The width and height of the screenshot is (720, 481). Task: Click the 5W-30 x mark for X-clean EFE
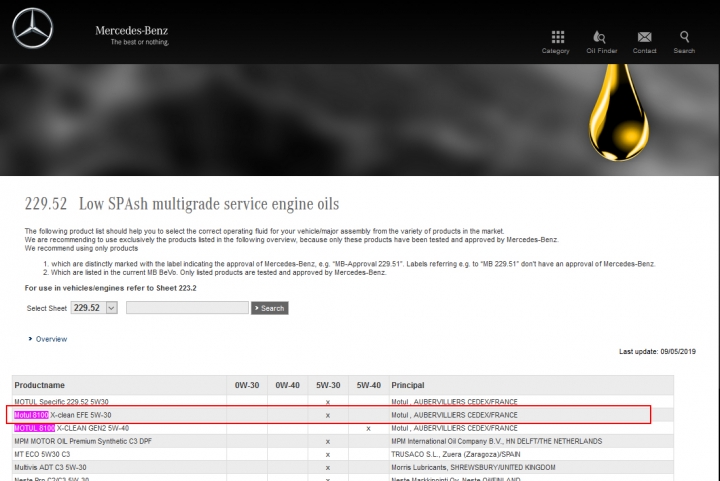pyautogui.click(x=327, y=415)
